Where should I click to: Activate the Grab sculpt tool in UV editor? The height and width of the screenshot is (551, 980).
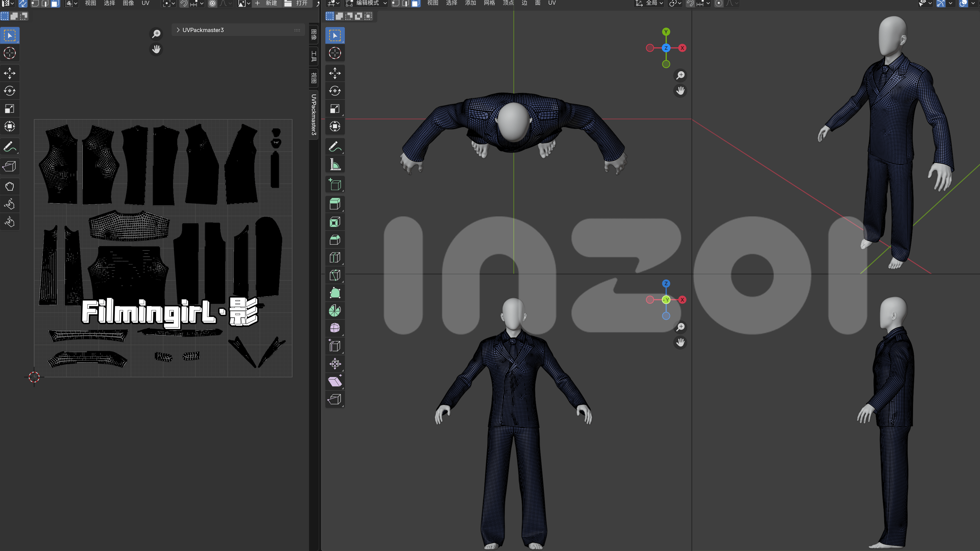pyautogui.click(x=10, y=186)
